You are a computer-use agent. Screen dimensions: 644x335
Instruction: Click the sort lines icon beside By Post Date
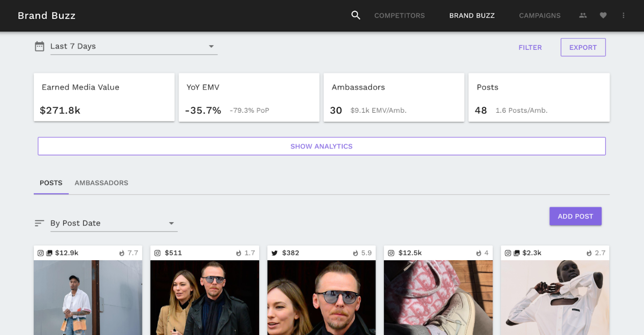coord(39,223)
